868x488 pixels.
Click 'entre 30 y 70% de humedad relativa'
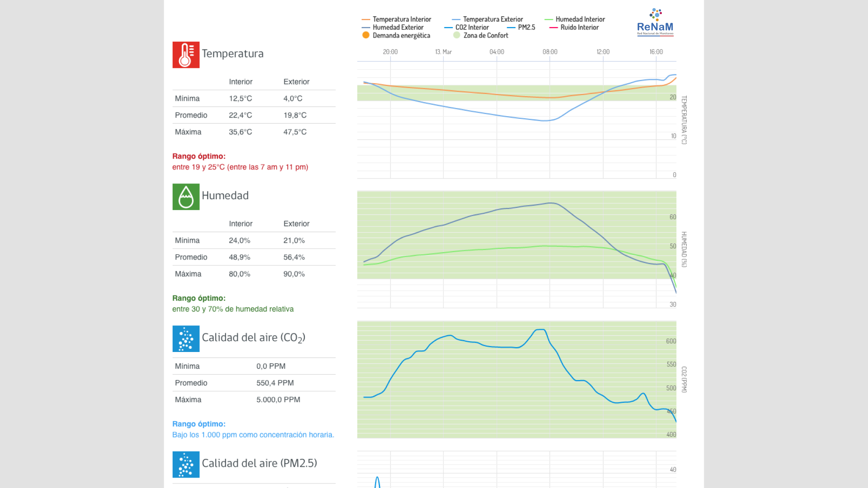[x=233, y=309]
